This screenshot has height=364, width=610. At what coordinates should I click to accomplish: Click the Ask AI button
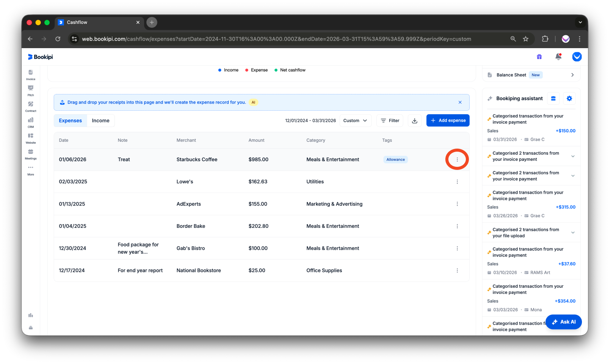point(564,322)
